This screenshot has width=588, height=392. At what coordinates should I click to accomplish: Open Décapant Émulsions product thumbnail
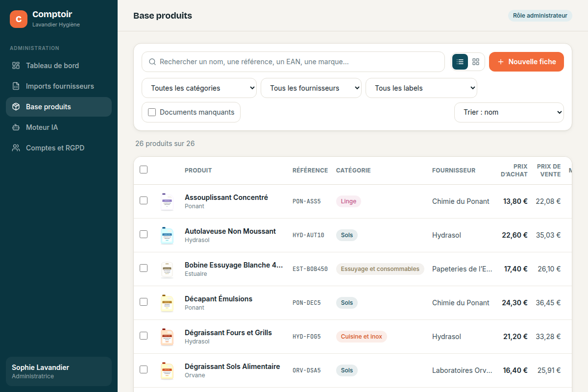pyautogui.click(x=167, y=303)
